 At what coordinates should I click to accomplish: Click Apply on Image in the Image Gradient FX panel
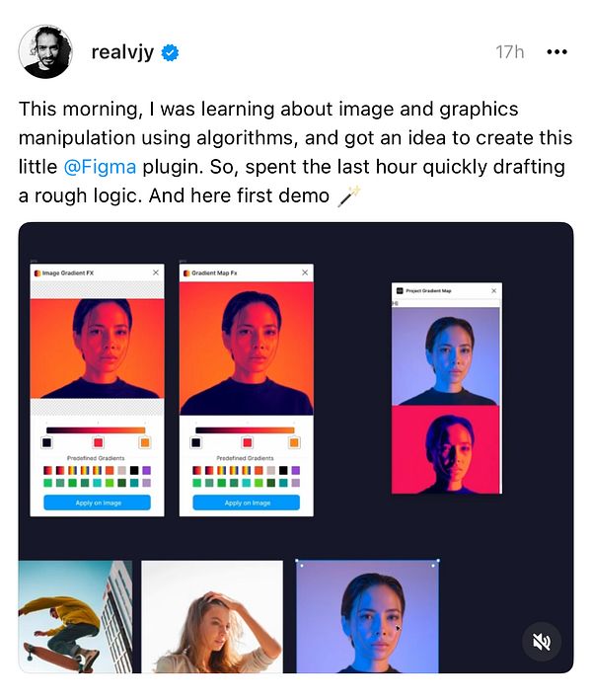coord(98,503)
